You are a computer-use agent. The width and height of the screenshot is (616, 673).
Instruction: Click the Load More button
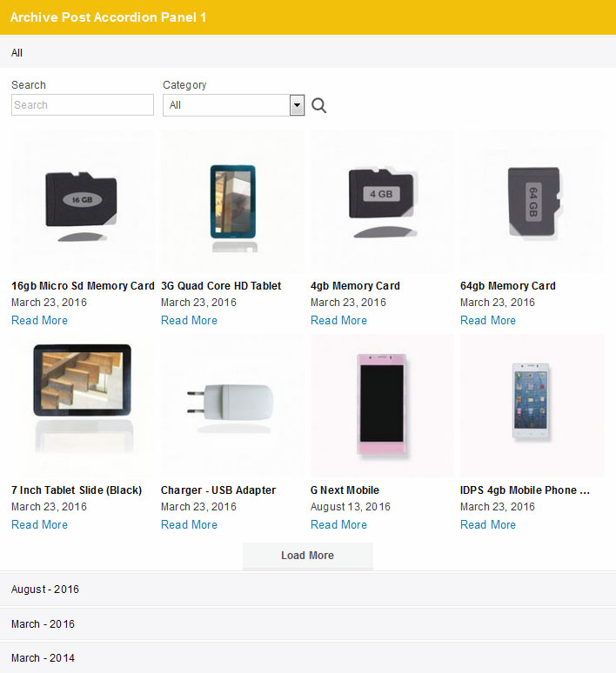click(x=308, y=556)
